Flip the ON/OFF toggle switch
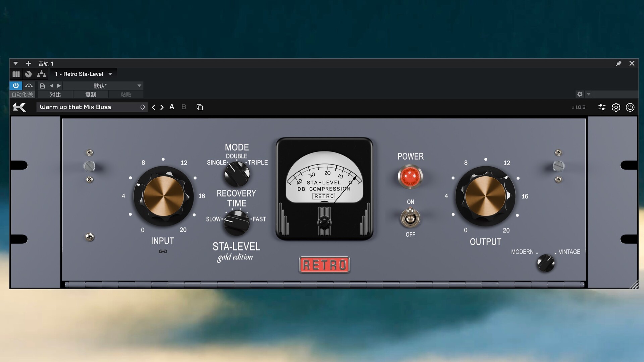Screen dimensions: 644x362 click(410, 218)
